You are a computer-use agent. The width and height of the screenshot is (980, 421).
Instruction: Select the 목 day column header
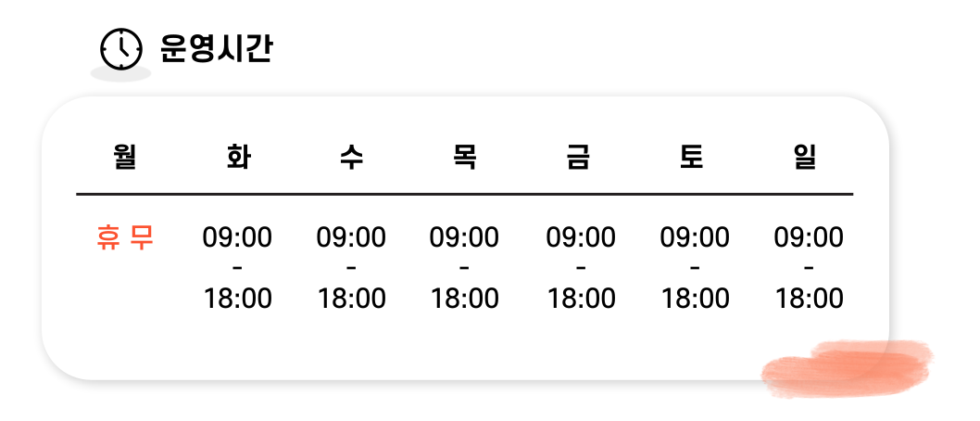[464, 157]
